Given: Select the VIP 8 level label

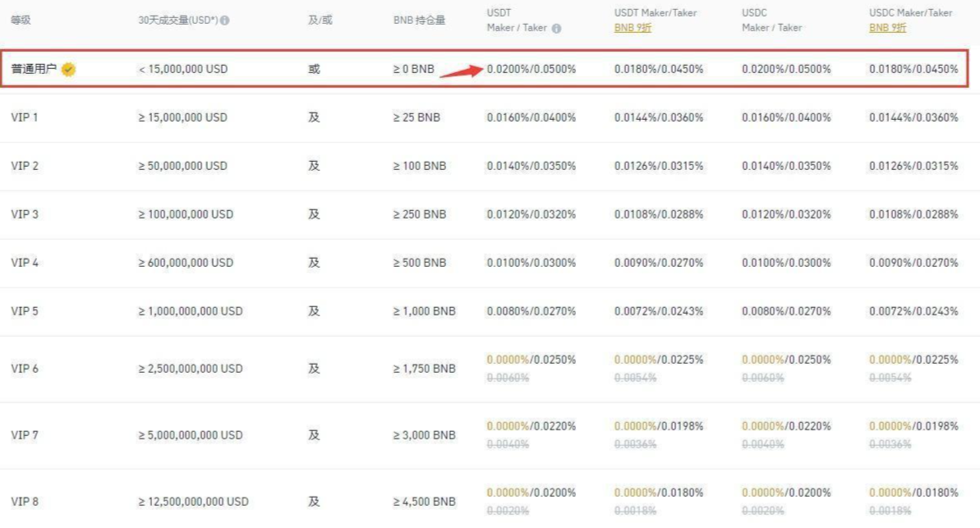Looking at the screenshot, I should coord(25,501).
